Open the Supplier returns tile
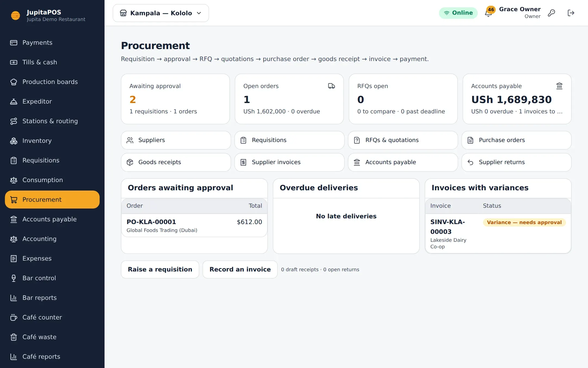 [x=516, y=162]
